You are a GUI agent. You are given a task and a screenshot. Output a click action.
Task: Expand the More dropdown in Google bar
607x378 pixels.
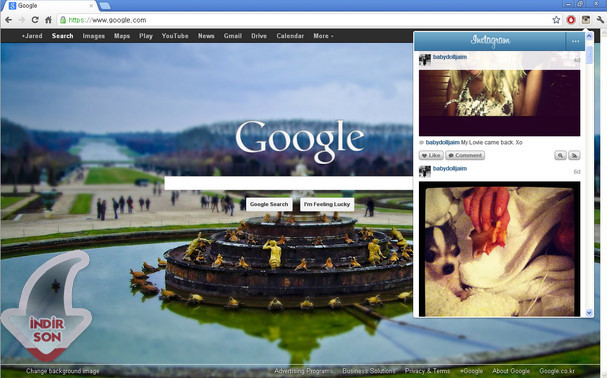coord(323,36)
